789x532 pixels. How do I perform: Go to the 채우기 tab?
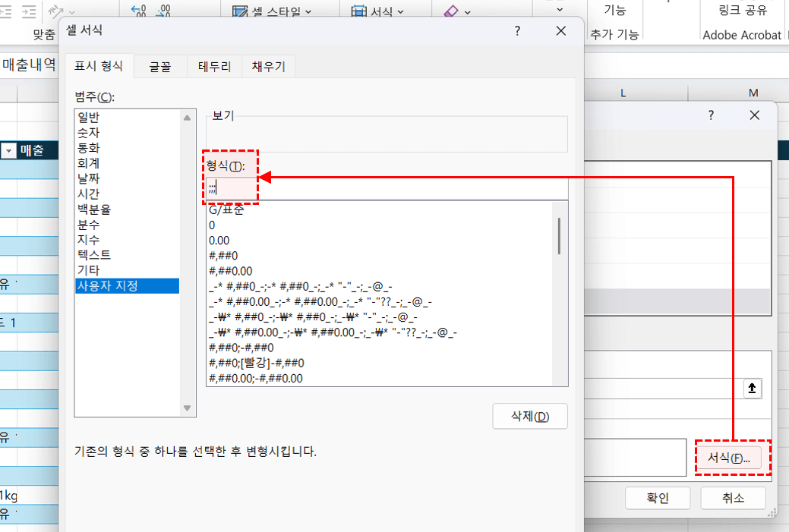tap(268, 67)
